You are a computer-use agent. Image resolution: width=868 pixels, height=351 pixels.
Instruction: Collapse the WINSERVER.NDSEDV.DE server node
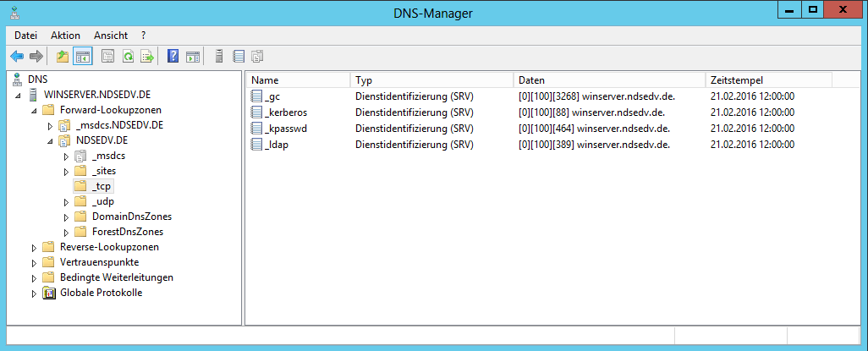tap(19, 95)
